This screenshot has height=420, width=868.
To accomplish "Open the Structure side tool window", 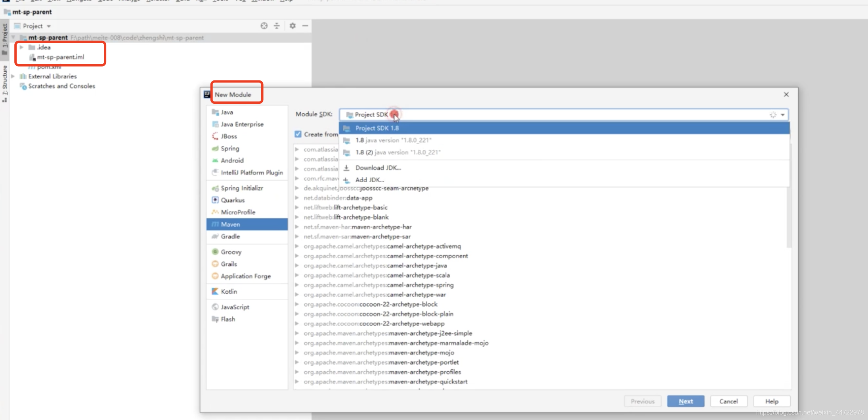I will [5, 84].
